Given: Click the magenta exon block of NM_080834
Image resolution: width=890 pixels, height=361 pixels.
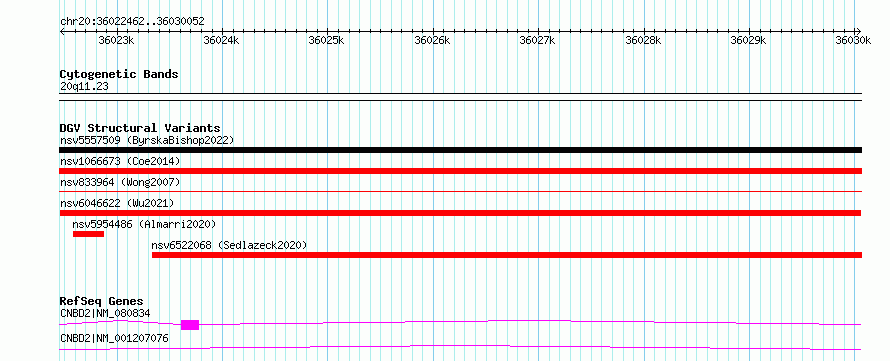Looking at the screenshot, I should coord(190,325).
